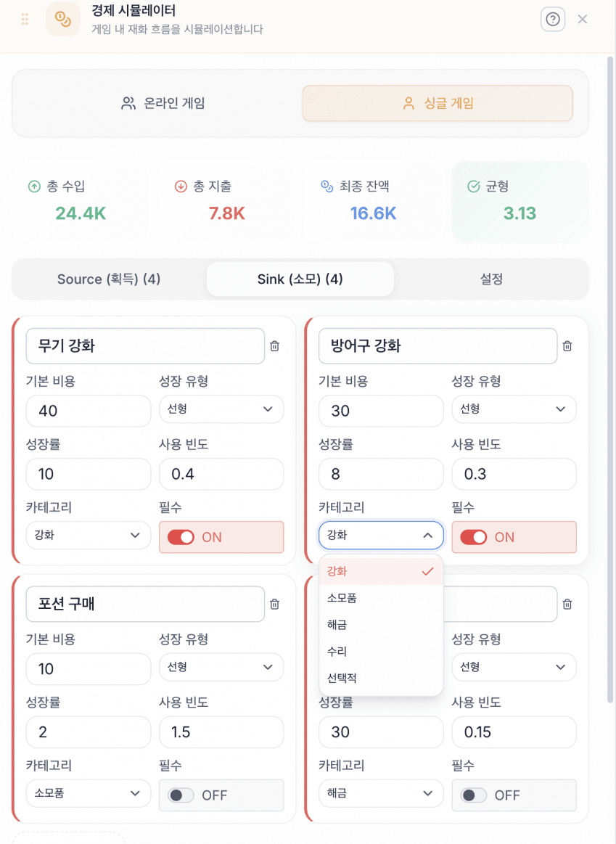Screen dimensions: 616x844
Task: Open 성장 유형 dropdown for 무기 강화
Action: 221,409
